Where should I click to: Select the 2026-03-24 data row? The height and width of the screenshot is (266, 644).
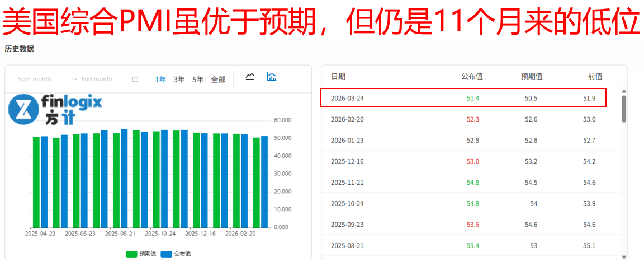tap(463, 98)
